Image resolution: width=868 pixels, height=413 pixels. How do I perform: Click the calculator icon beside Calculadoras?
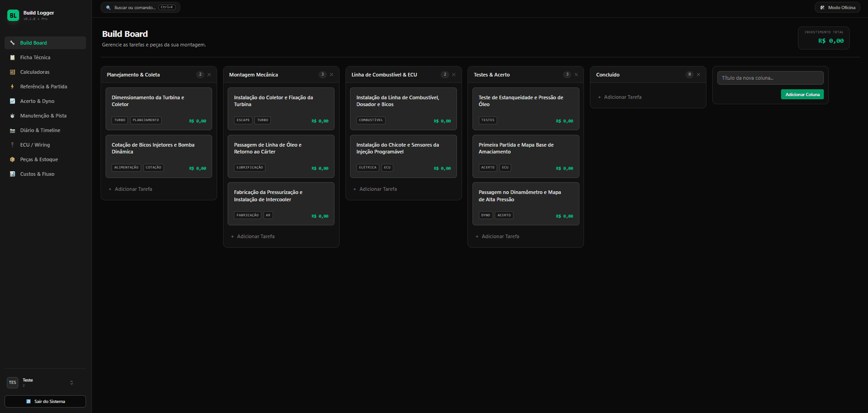pyautogui.click(x=12, y=72)
